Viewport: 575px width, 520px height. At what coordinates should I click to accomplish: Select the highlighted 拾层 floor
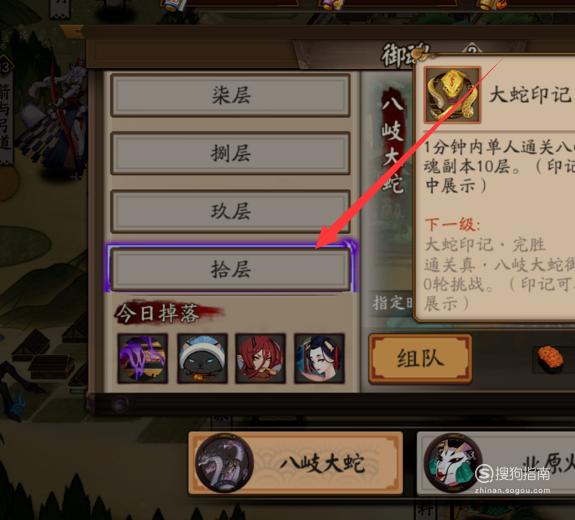click(231, 270)
